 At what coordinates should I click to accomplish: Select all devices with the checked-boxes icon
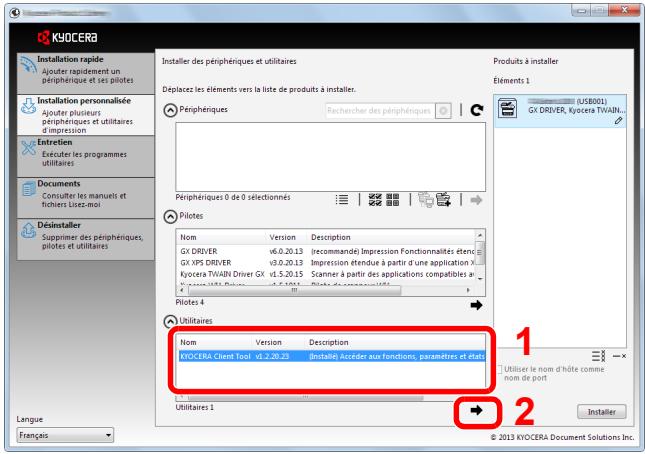(375, 200)
